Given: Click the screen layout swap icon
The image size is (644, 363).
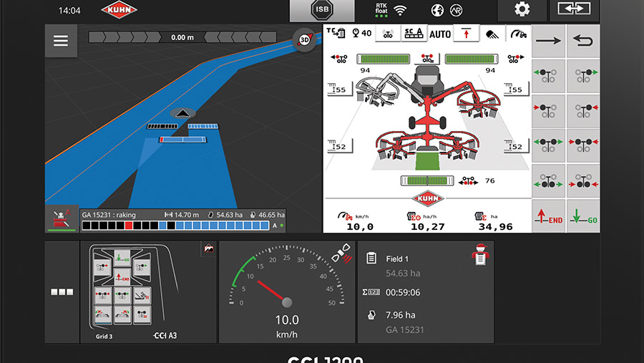Looking at the screenshot, I should pos(574,10).
